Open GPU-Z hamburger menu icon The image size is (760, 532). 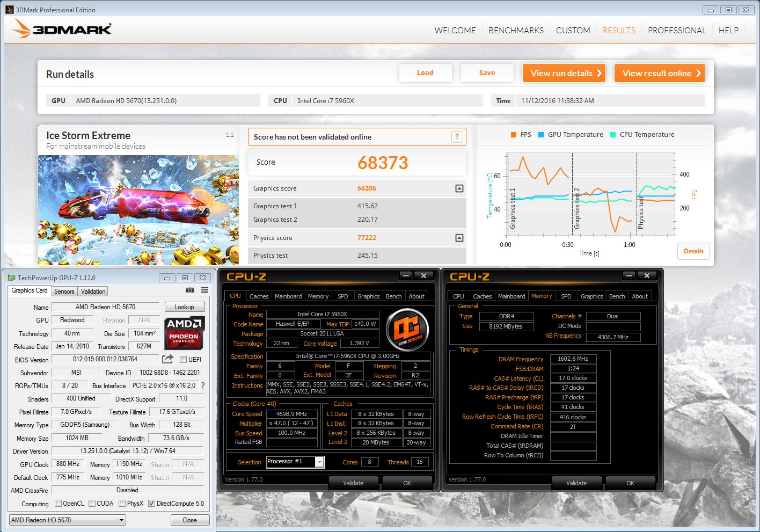(204, 290)
